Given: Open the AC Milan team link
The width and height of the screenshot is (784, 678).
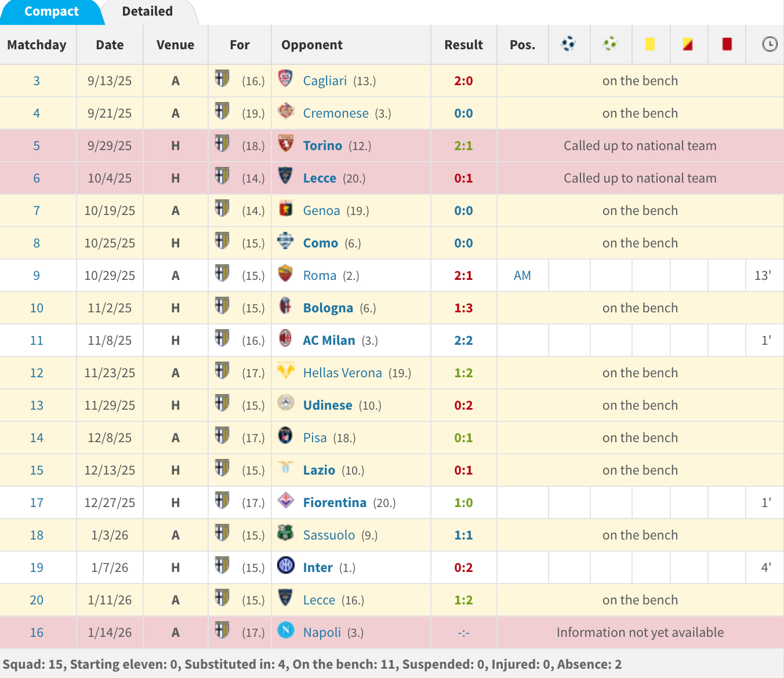Looking at the screenshot, I should point(329,341).
